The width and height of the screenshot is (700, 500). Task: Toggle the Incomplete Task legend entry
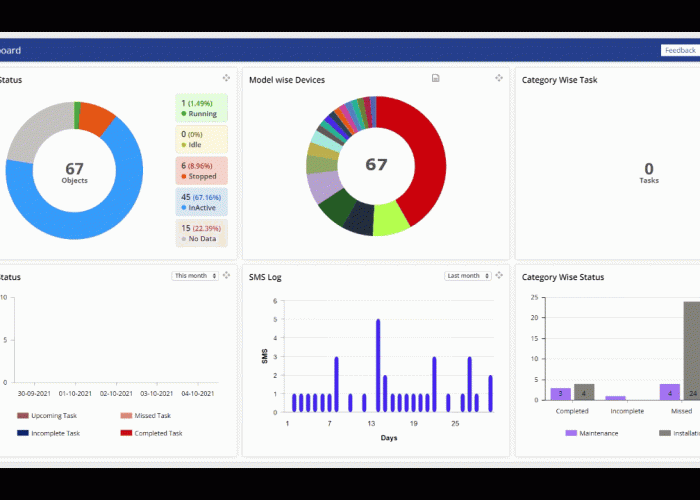click(x=54, y=433)
